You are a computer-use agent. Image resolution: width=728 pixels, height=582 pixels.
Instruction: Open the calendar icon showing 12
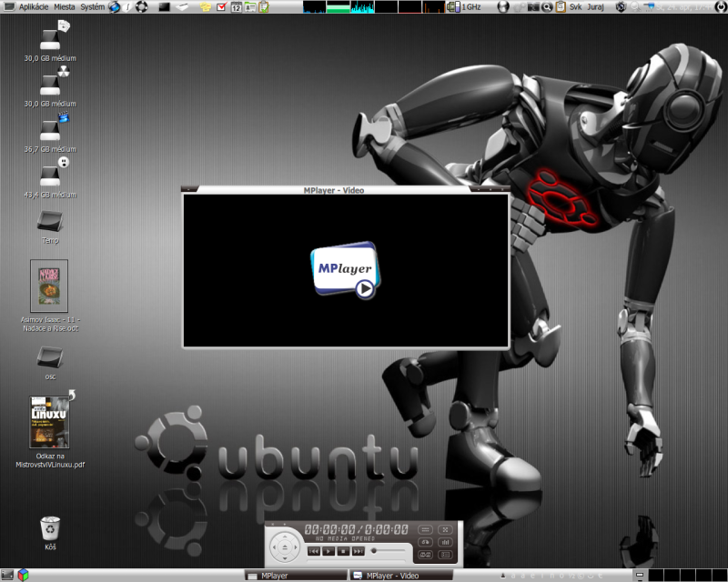tap(236, 7)
